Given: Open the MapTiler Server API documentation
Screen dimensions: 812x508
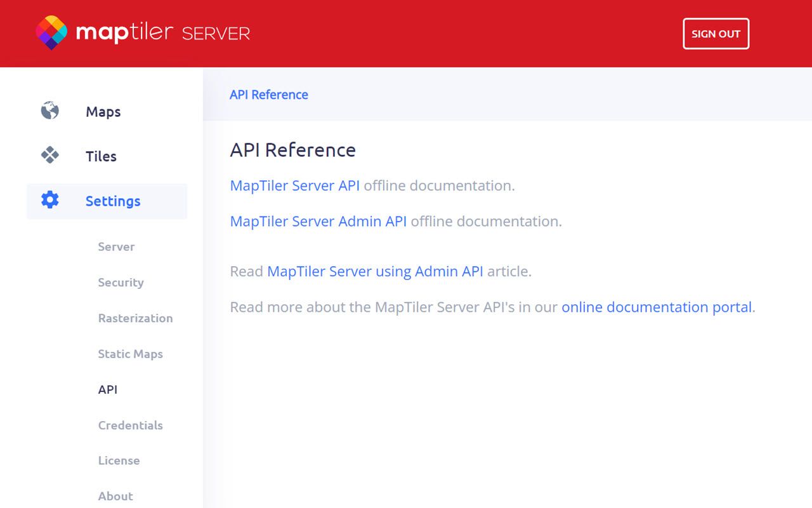Looking at the screenshot, I should [295, 185].
